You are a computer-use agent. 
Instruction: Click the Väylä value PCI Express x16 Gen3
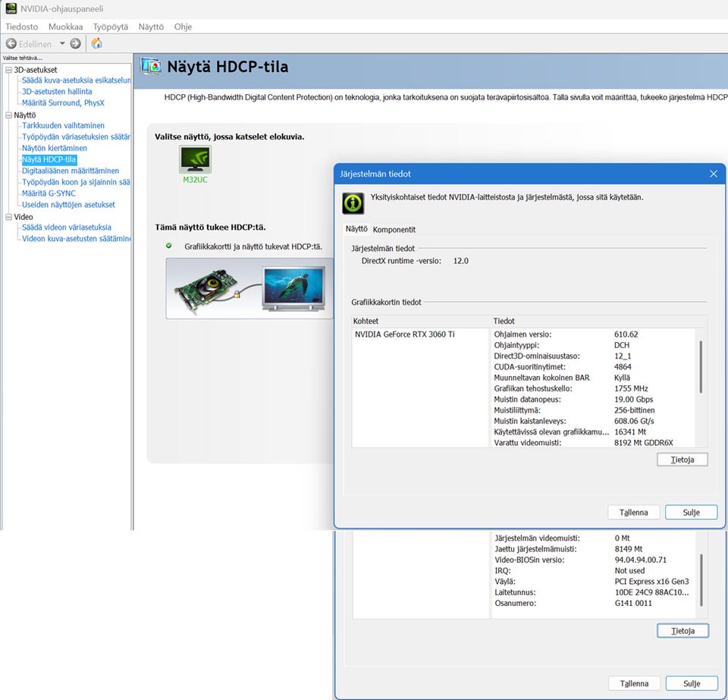pos(652,582)
